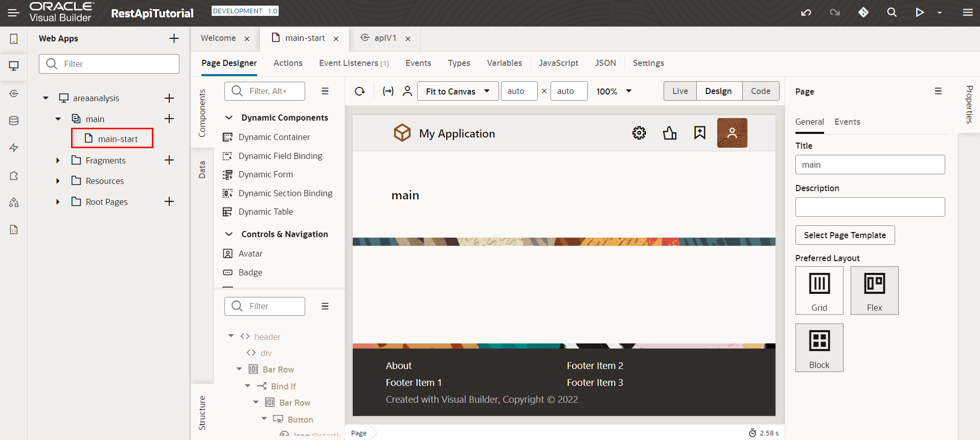This screenshot has width=980, height=440.
Task: Collapse the Dynamic Components section
Action: 229,118
